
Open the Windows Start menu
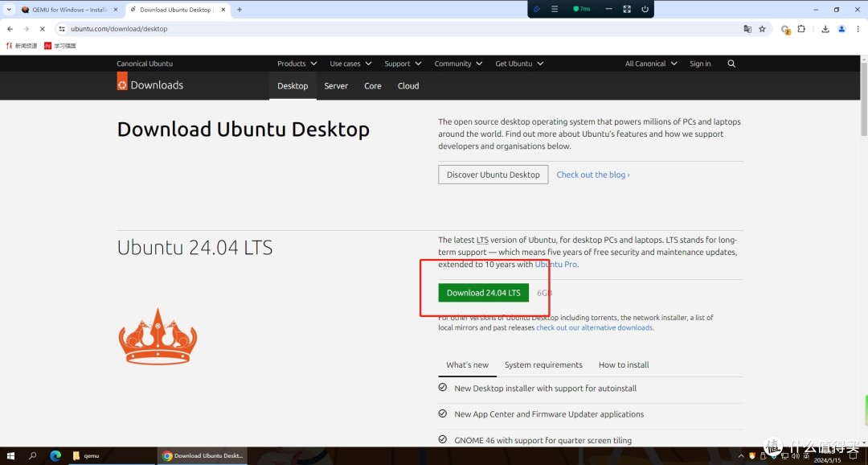coord(10,456)
